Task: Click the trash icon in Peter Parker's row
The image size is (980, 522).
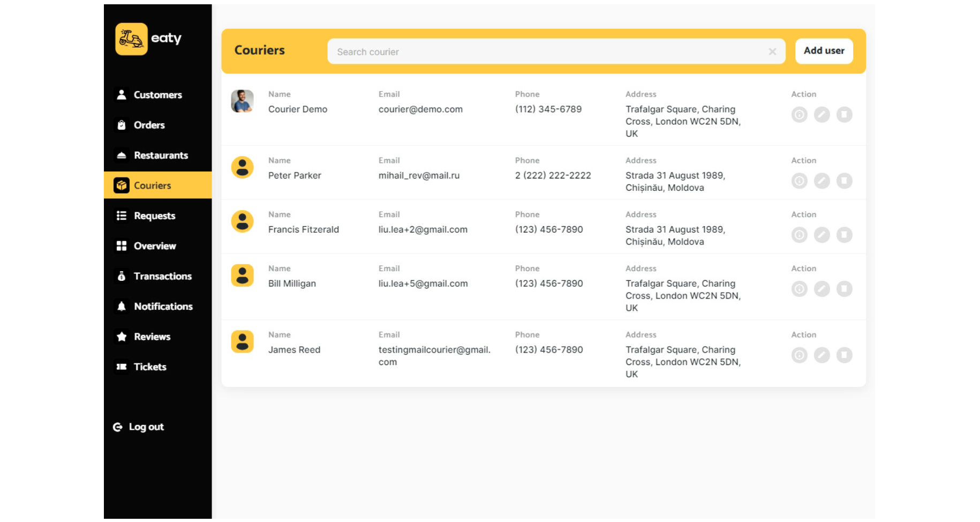Action: 844,181
